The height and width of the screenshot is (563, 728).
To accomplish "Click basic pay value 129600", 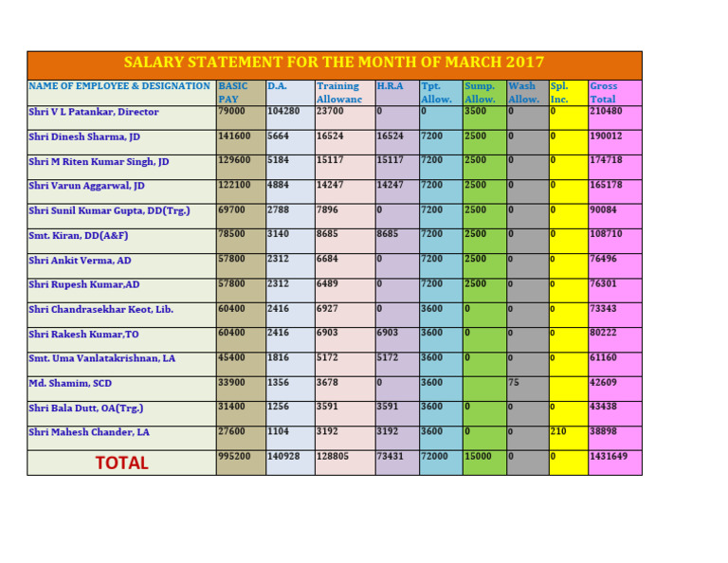I will coord(234,160).
